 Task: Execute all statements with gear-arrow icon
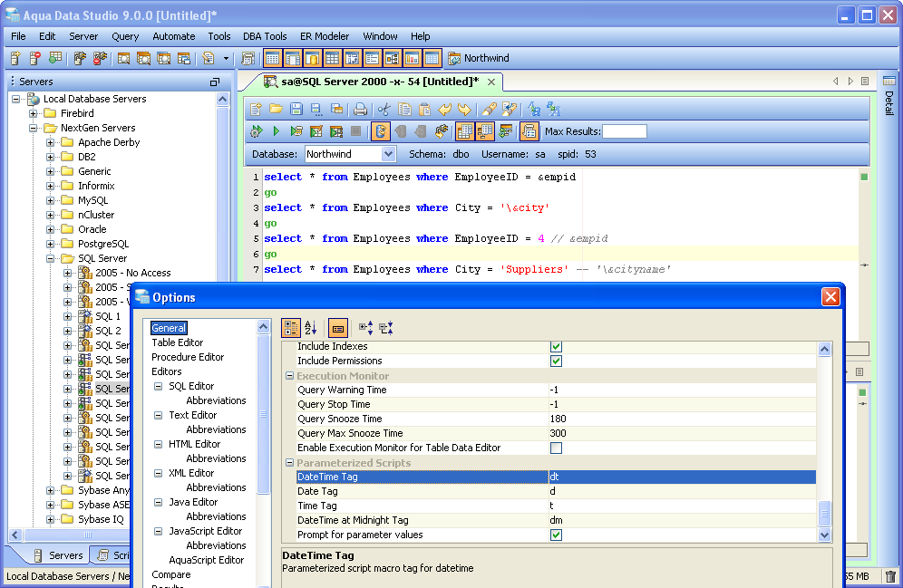[257, 131]
